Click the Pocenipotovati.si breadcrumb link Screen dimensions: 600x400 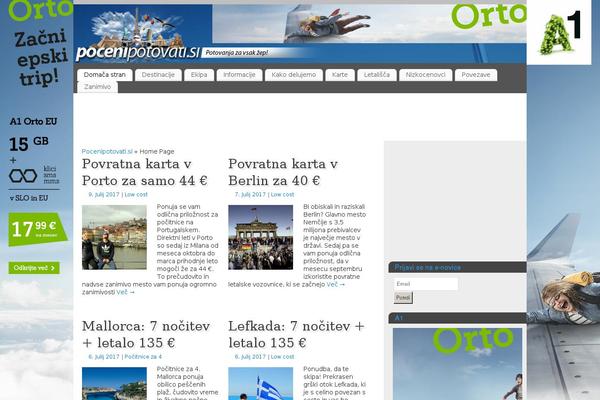107,152
